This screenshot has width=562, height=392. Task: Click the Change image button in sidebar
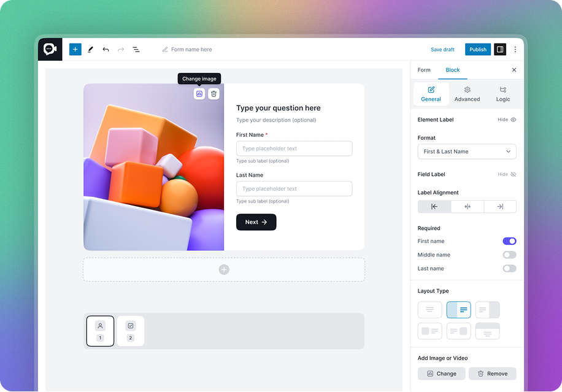(x=442, y=374)
